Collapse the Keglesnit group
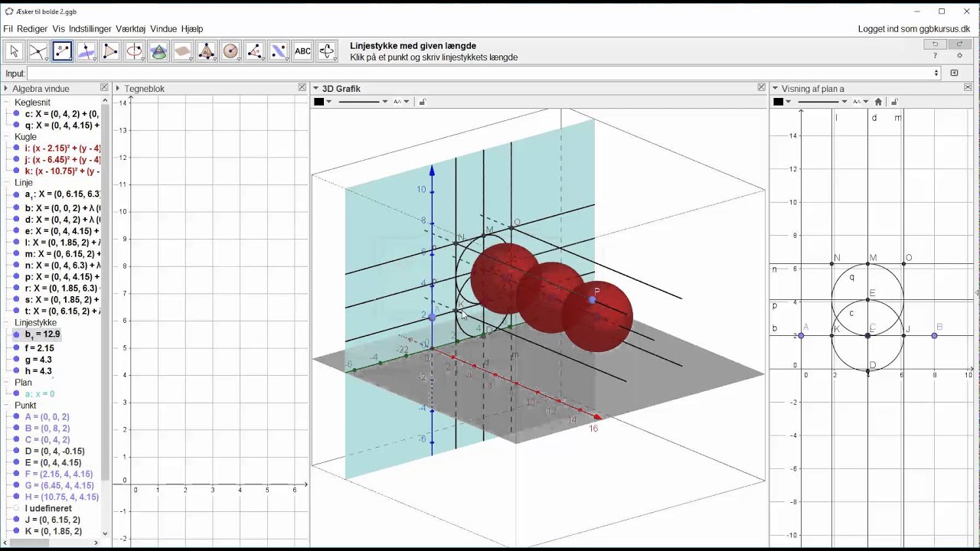This screenshot has width=980, height=551. [8, 103]
